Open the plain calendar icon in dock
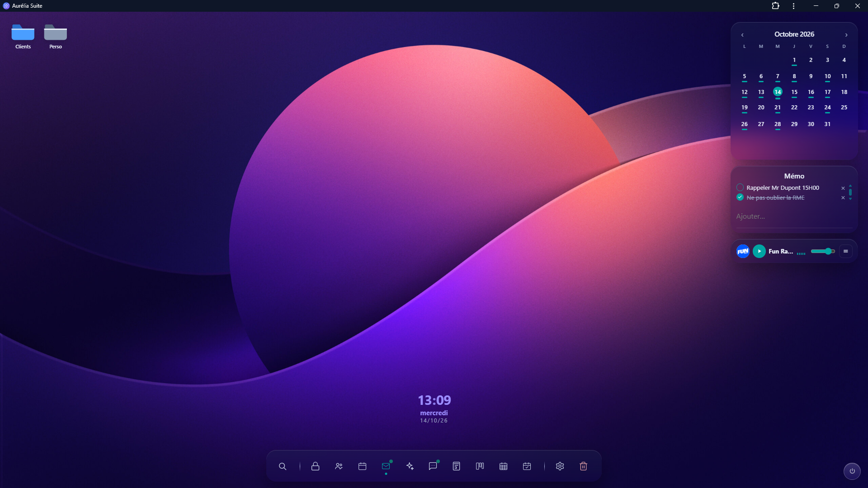 [363, 466]
